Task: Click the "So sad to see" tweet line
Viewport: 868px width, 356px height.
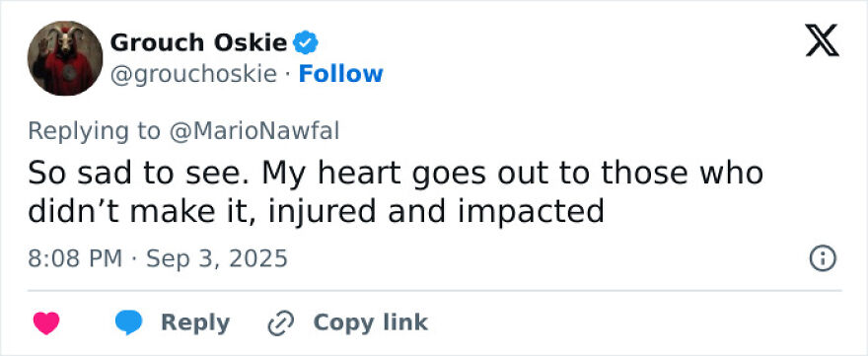Action: coord(396,174)
